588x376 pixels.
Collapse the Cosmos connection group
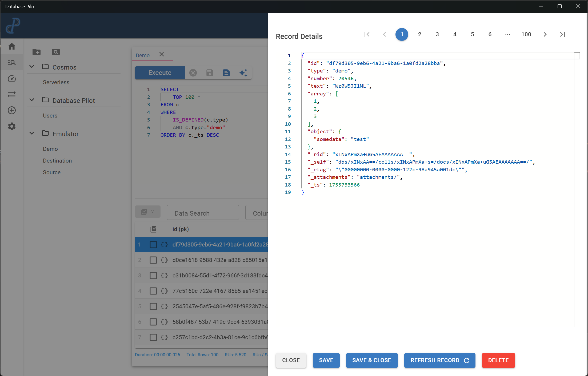pos(32,67)
